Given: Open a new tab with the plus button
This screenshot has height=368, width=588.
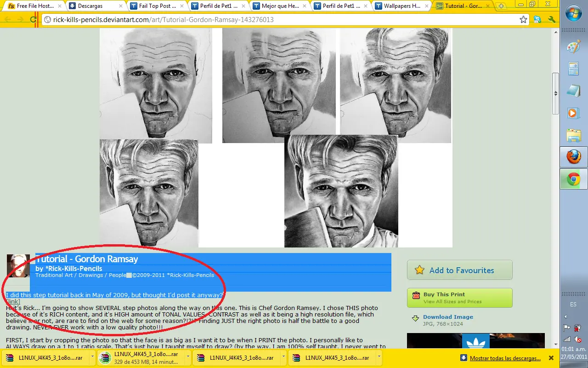Looking at the screenshot, I should point(501,6).
